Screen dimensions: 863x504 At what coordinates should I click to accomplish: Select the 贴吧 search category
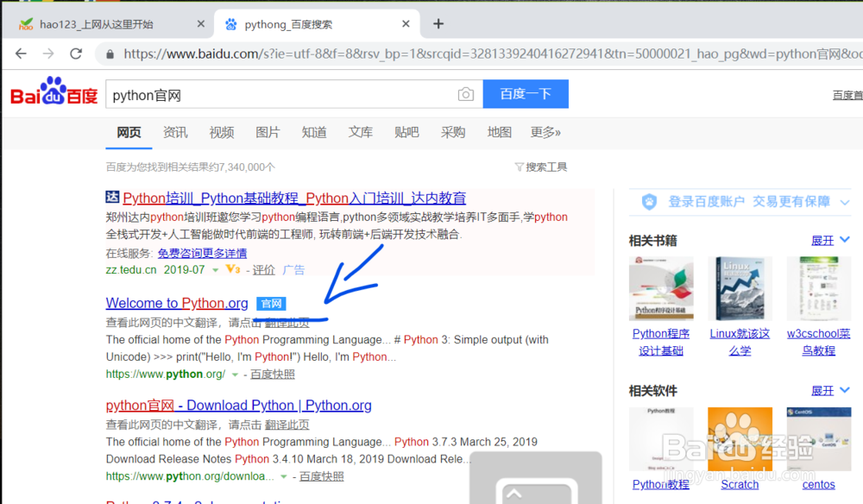point(406,132)
